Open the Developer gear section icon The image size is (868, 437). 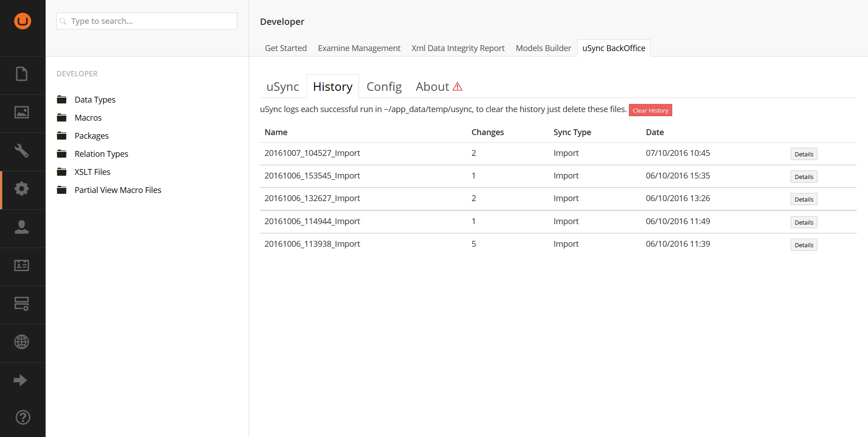(22, 189)
